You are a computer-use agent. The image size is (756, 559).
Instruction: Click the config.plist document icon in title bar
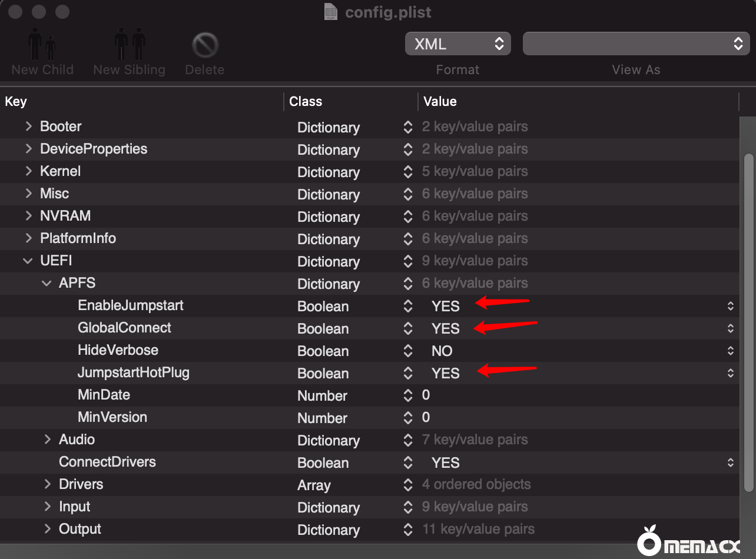tap(331, 12)
